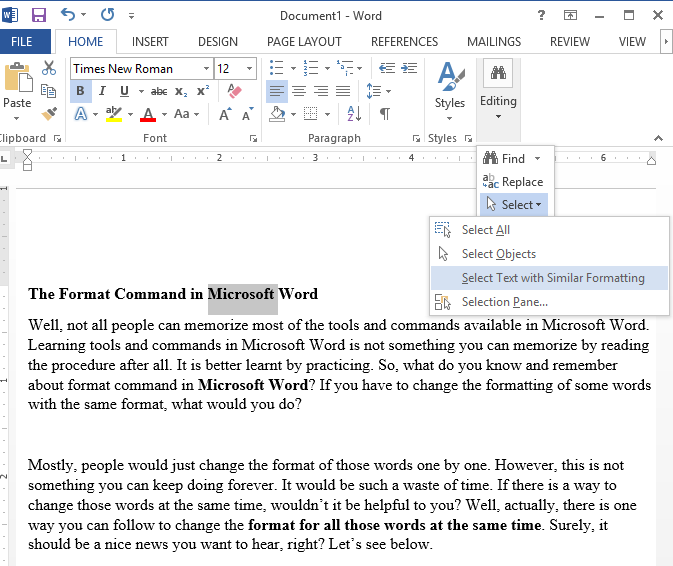673x566 pixels.
Task: Apply superscript formatting
Action: [x=203, y=91]
